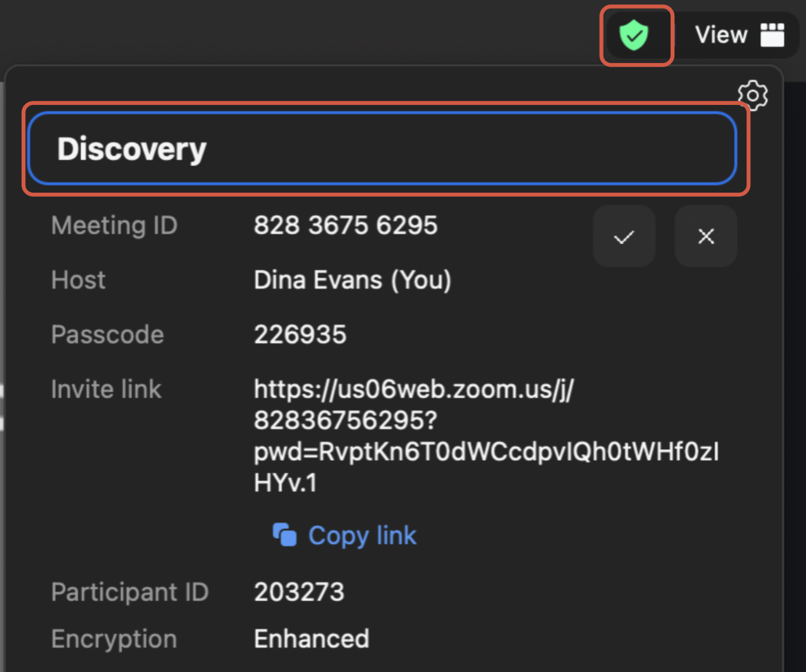
Task: Click the Participant ID label
Action: (130, 592)
